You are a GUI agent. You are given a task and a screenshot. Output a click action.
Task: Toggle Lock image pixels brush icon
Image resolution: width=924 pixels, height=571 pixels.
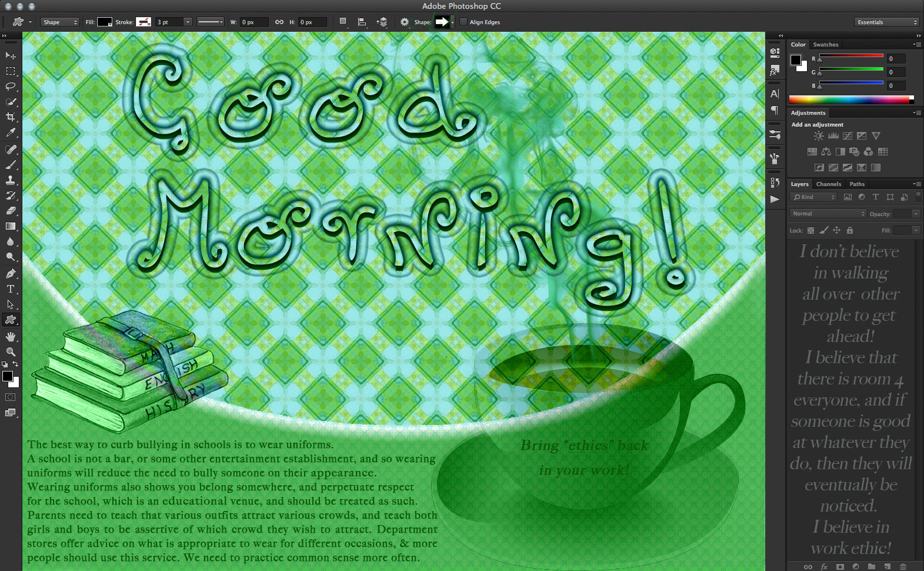pos(824,231)
